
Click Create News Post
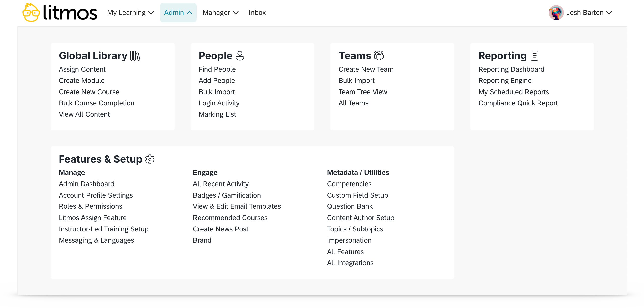coord(221,229)
